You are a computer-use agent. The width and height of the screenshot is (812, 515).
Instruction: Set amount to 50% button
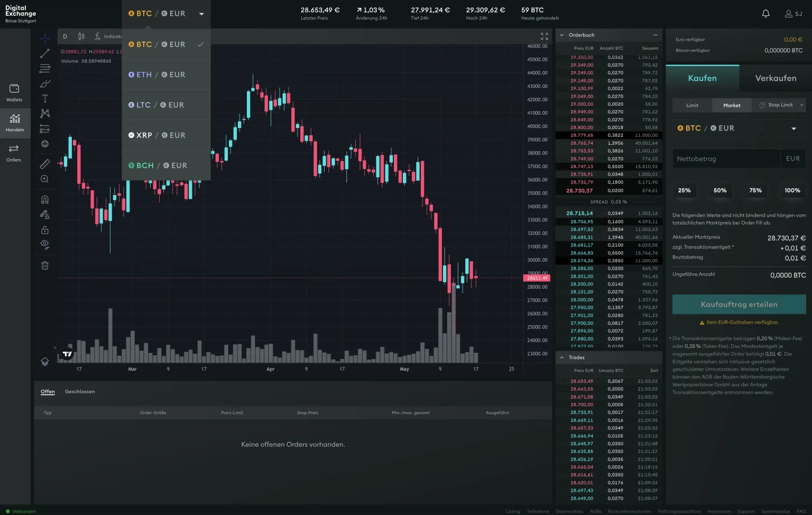(x=719, y=190)
